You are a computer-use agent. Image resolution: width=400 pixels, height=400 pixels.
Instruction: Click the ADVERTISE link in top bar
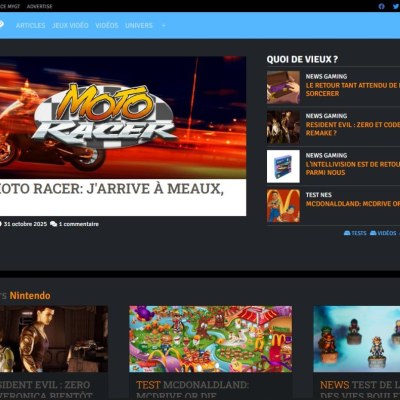click(39, 6)
